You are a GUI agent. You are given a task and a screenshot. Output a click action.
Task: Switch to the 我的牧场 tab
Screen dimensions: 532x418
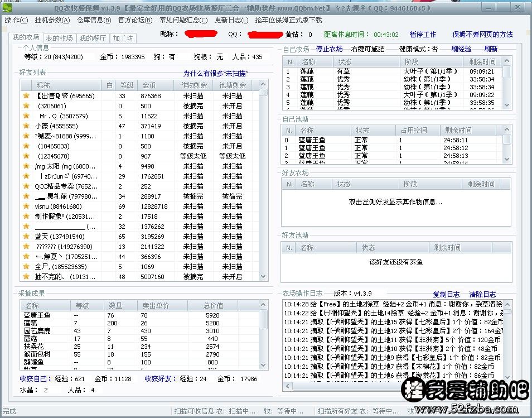59,39
